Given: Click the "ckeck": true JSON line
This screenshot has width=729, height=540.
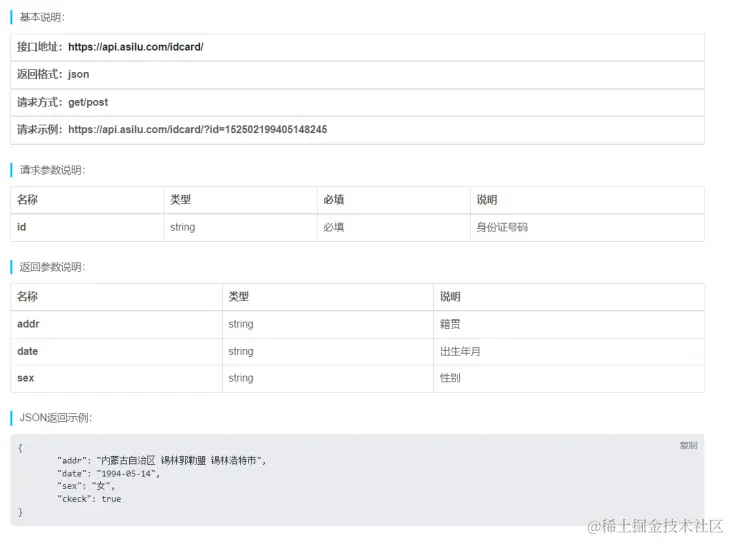Looking at the screenshot, I should (x=89, y=499).
